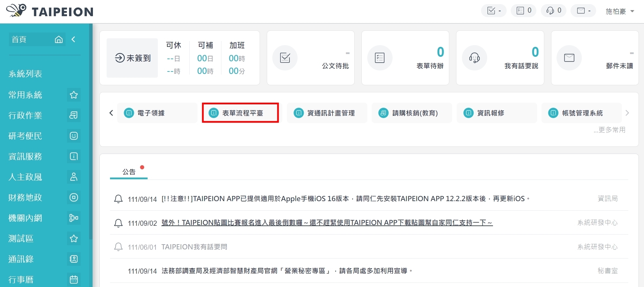Open the 我有話要說 label
This screenshot has height=287, width=644.
pos(521,66)
